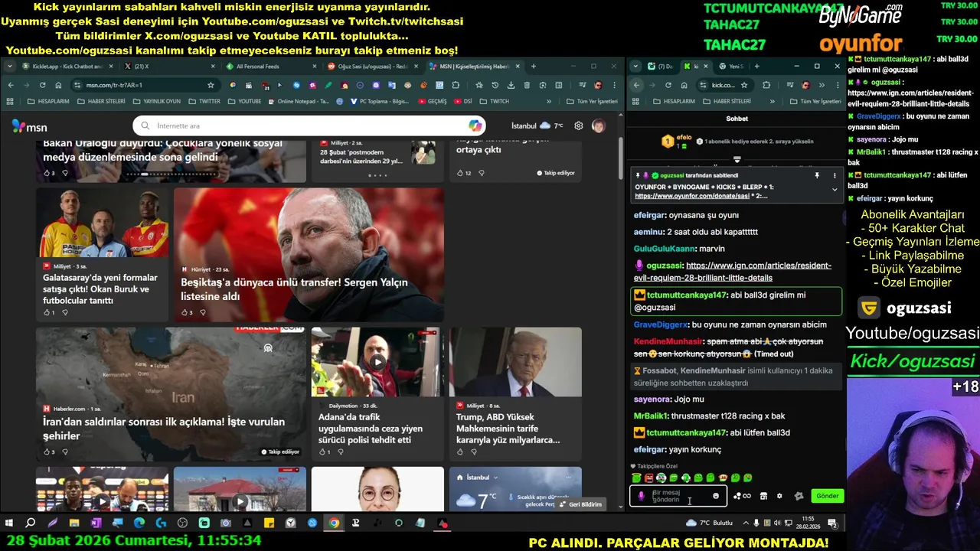Open Beşiktaş'a dünyaca ünlü transfer headline
The height and width of the screenshot is (551, 980).
(294, 289)
